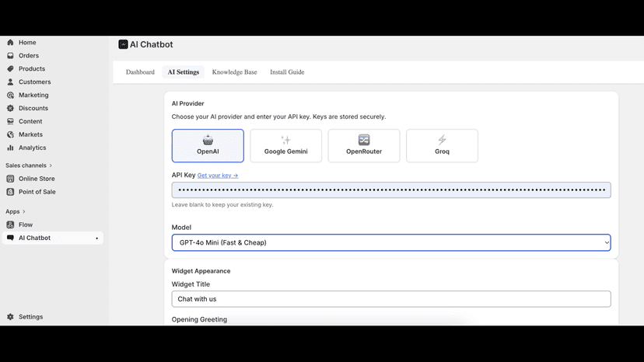Click the Analytics bar chart icon
This screenshot has height=362, width=644.
10,148
